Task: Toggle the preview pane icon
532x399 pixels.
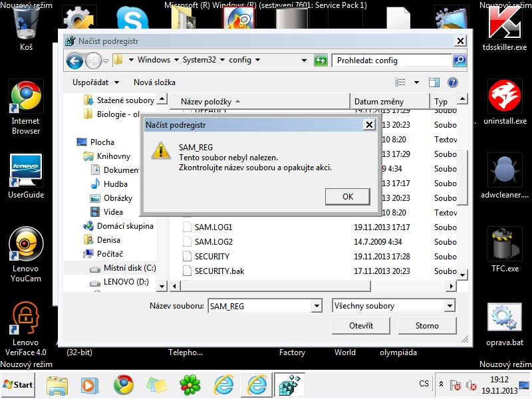Action: pos(434,82)
